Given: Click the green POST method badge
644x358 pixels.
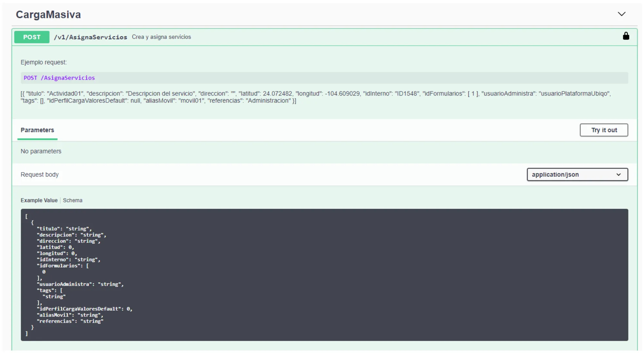Looking at the screenshot, I should 32,37.
